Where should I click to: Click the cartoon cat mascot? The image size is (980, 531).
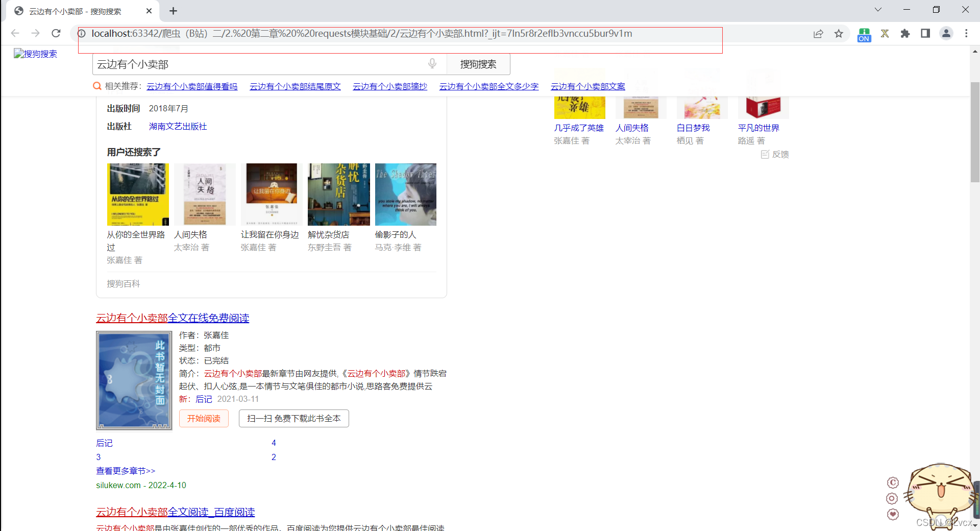(939, 495)
